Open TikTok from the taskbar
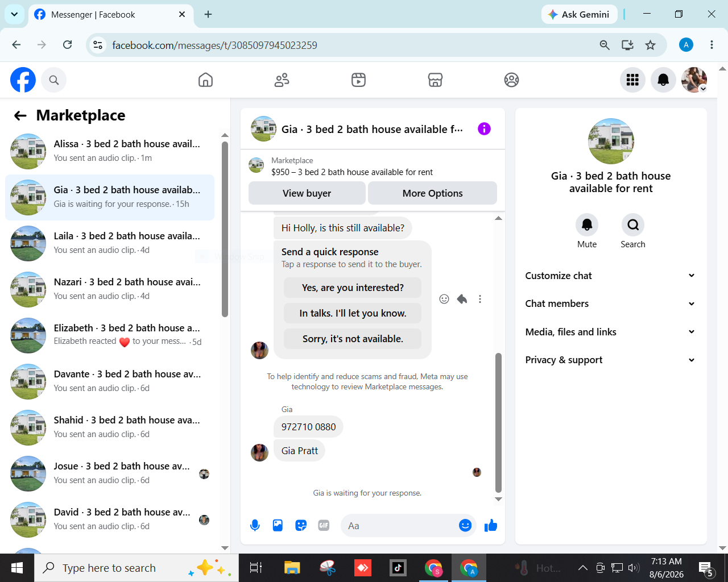This screenshot has height=582, width=728. (398, 568)
